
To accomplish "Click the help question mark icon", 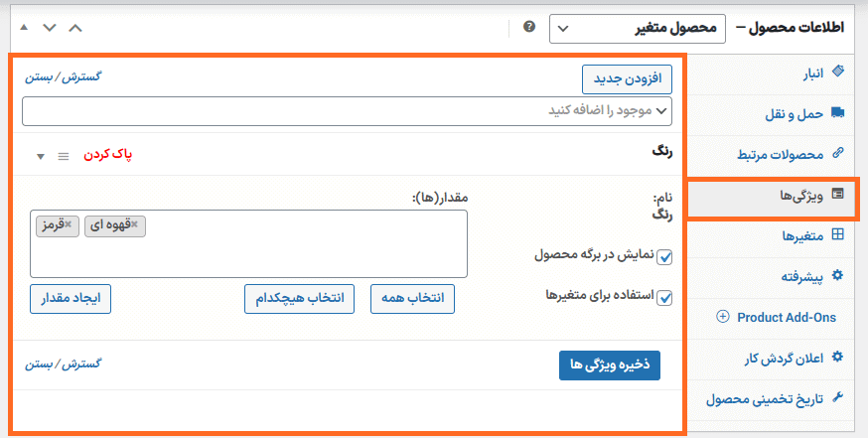I will click(529, 27).
